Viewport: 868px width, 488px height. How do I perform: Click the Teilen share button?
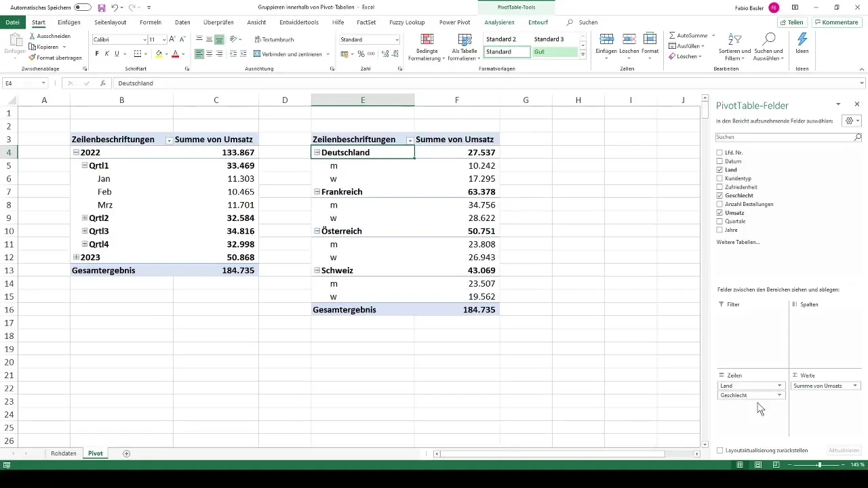point(792,22)
